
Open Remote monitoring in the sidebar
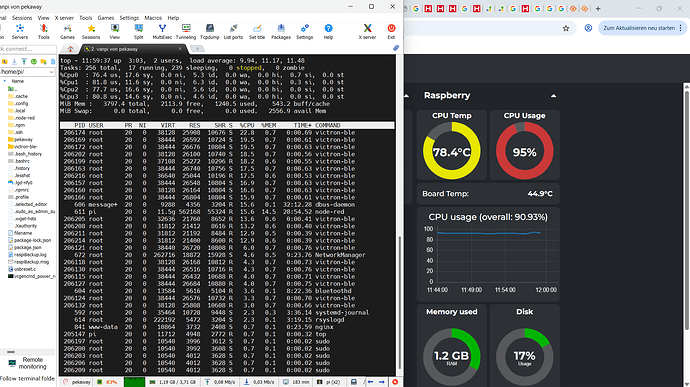[27, 363]
